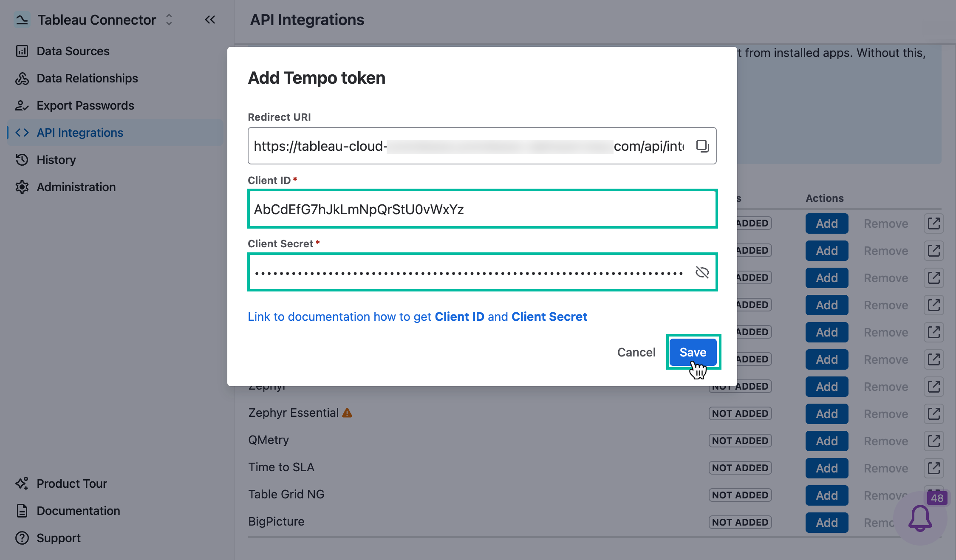
Task: Click the Tableau Connector app logo icon
Action: [22, 20]
